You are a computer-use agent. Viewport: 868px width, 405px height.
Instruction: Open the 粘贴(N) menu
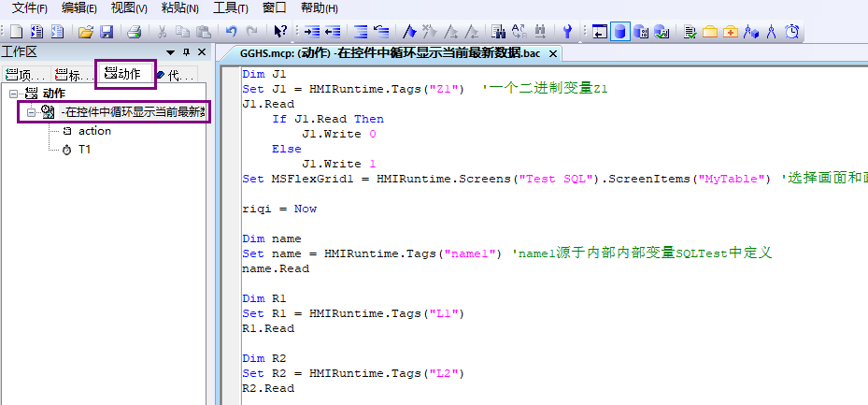(180, 8)
